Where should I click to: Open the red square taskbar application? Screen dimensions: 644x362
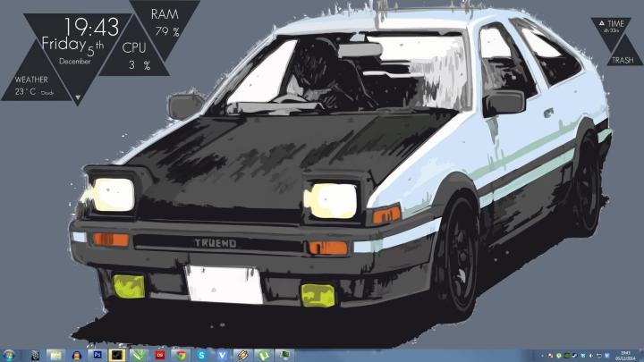(159, 355)
